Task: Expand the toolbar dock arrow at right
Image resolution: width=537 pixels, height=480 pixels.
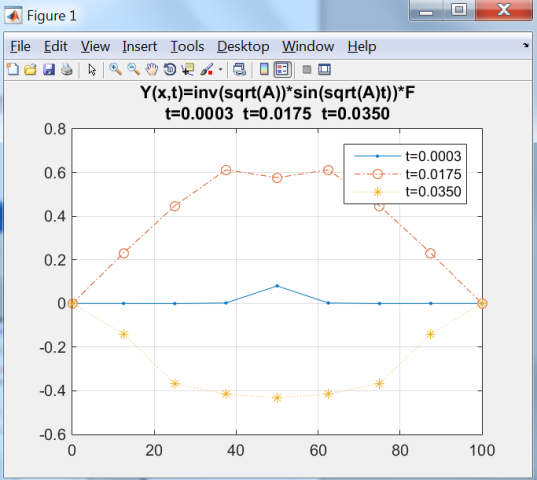Action: point(526,45)
